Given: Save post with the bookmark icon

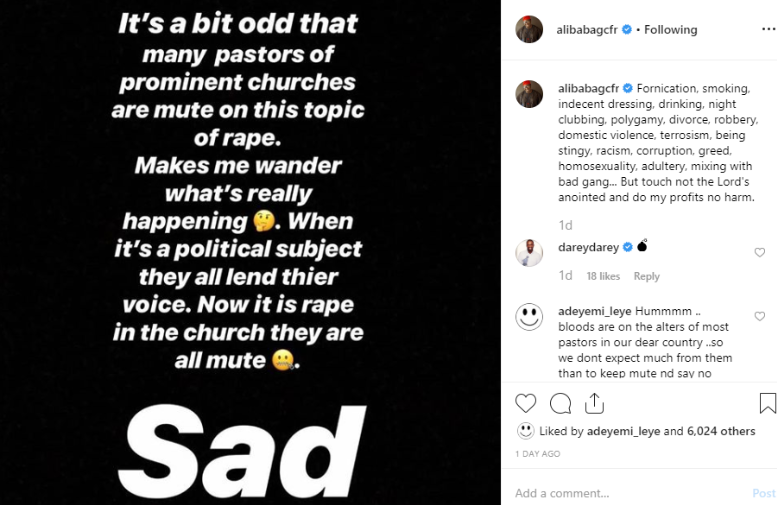Looking at the screenshot, I should pos(767,403).
